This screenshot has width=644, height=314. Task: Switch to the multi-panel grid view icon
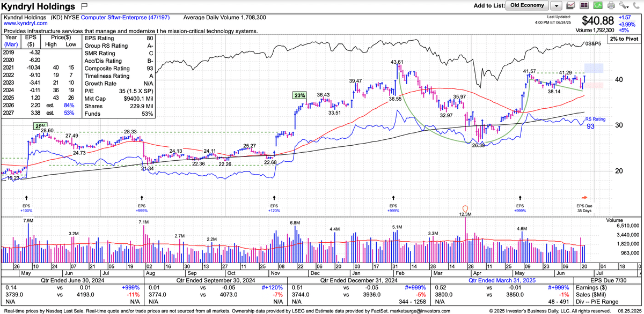tap(584, 6)
